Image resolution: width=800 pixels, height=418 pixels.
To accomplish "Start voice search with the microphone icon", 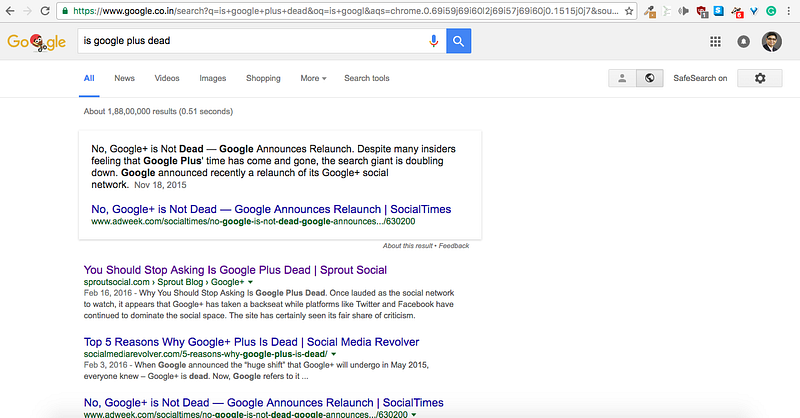I will pos(434,41).
